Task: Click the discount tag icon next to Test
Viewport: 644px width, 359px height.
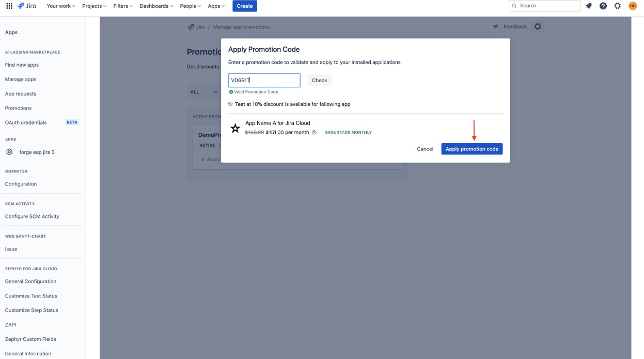Action: pyautogui.click(x=230, y=104)
